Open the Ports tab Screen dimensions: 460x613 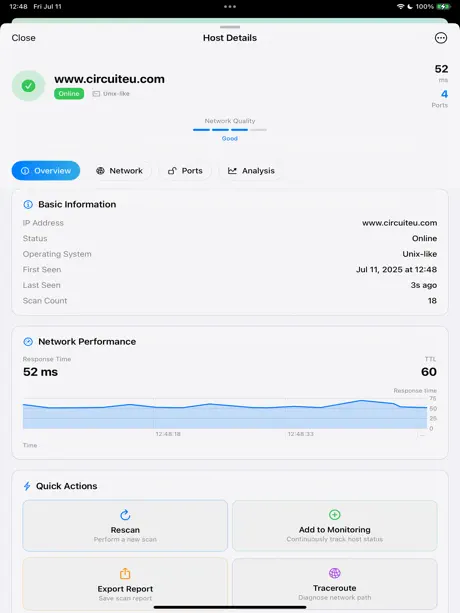click(x=185, y=171)
